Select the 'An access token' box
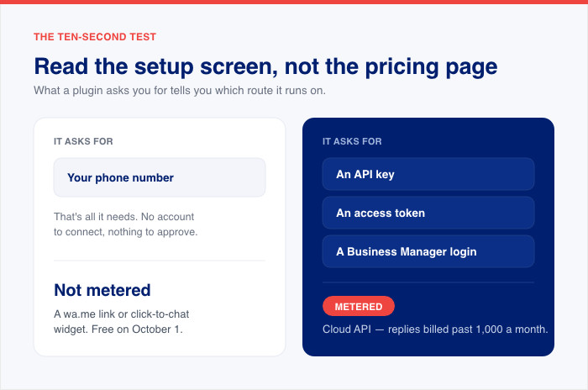Image resolution: width=588 pixels, height=390 pixels. click(428, 213)
